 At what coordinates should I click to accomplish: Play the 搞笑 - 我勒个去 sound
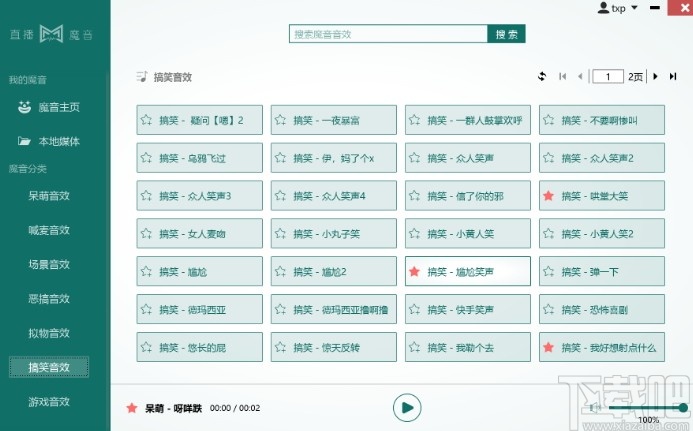(x=468, y=347)
